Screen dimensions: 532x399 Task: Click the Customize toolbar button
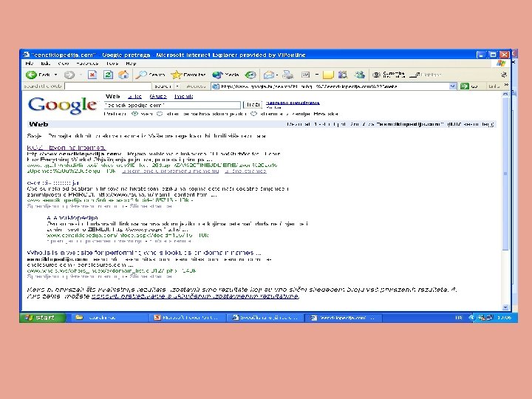[x=389, y=75]
